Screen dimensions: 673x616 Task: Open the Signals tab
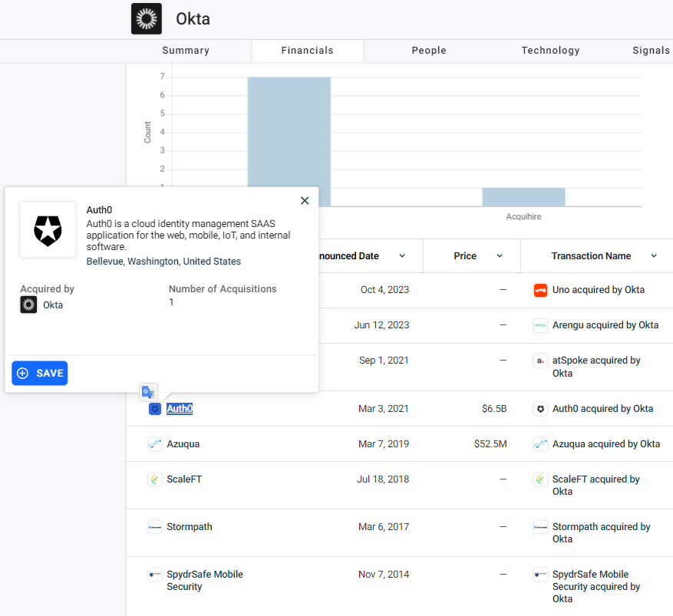651,51
